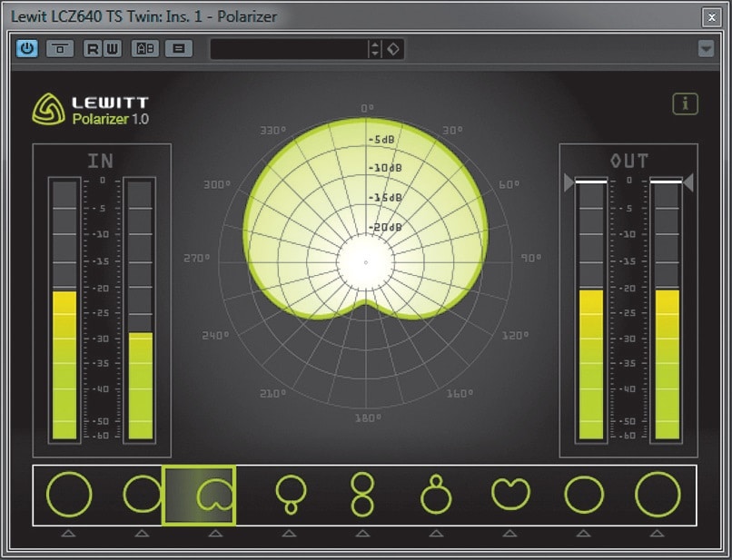Select the reversed cardioid heart-shaped pattern
The width and height of the screenshot is (732, 560).
pos(510,494)
